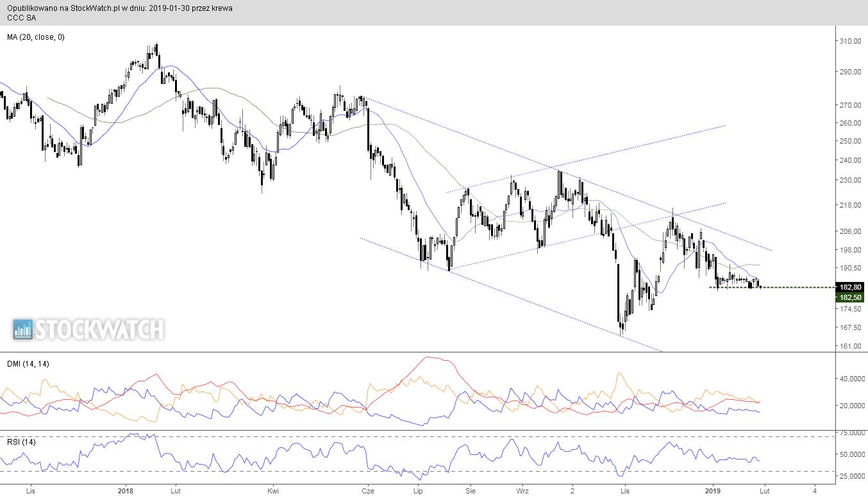
Task: Click the RSI (14) indicator label
Action: tap(21, 442)
